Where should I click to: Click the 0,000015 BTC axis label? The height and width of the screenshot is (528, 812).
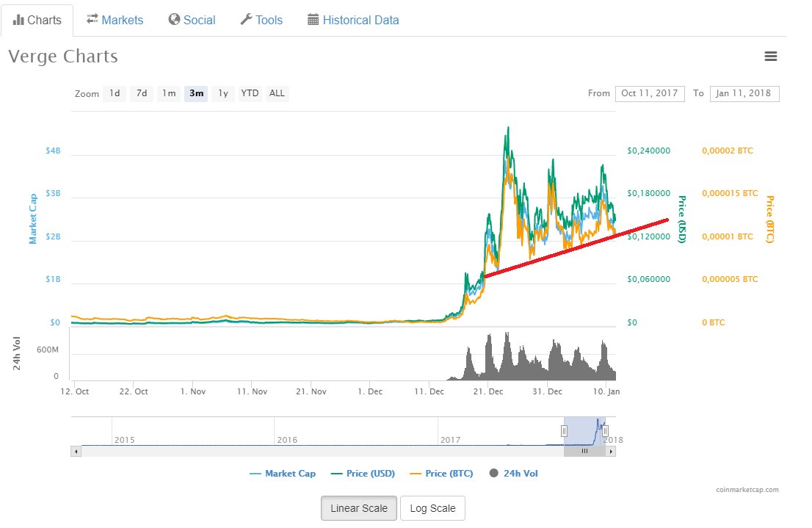pos(730,192)
